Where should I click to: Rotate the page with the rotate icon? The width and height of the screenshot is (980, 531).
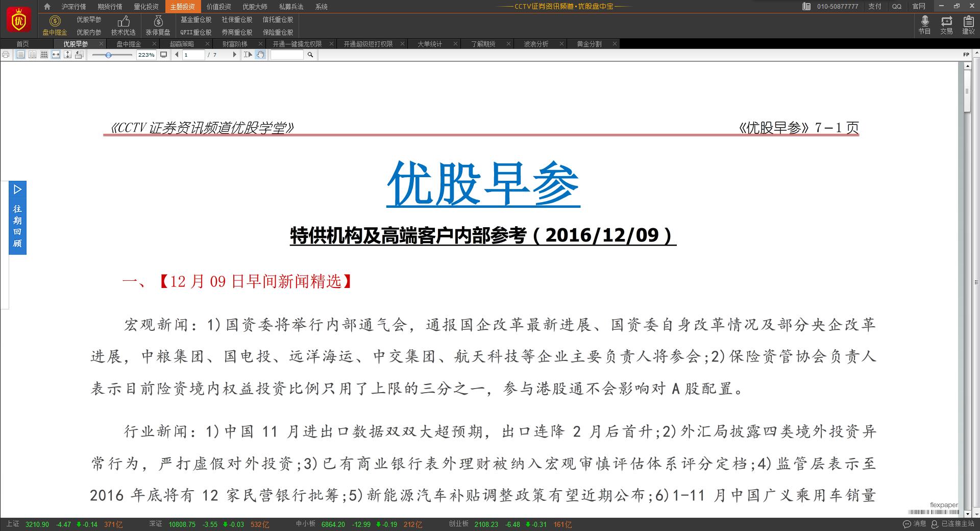click(x=79, y=55)
